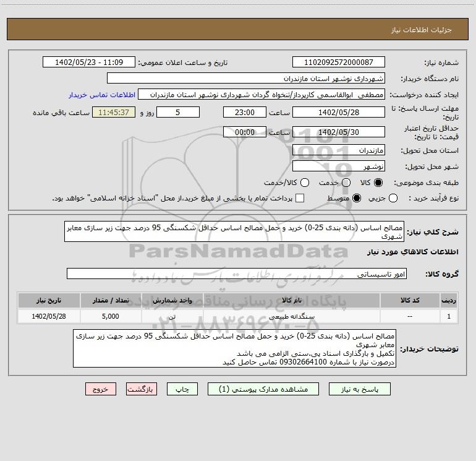Click the نام دستگاه خریدار label

click(x=430, y=79)
